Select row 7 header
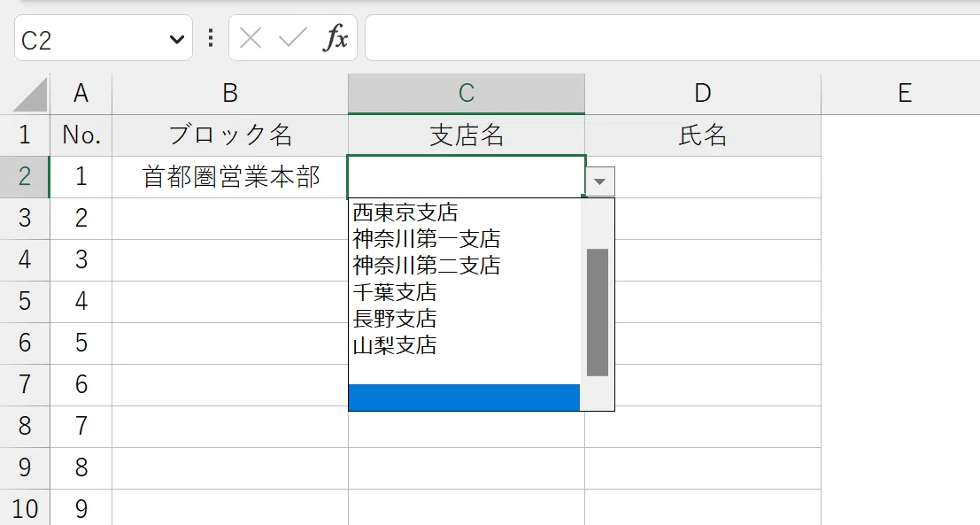980x525 pixels. click(25, 385)
